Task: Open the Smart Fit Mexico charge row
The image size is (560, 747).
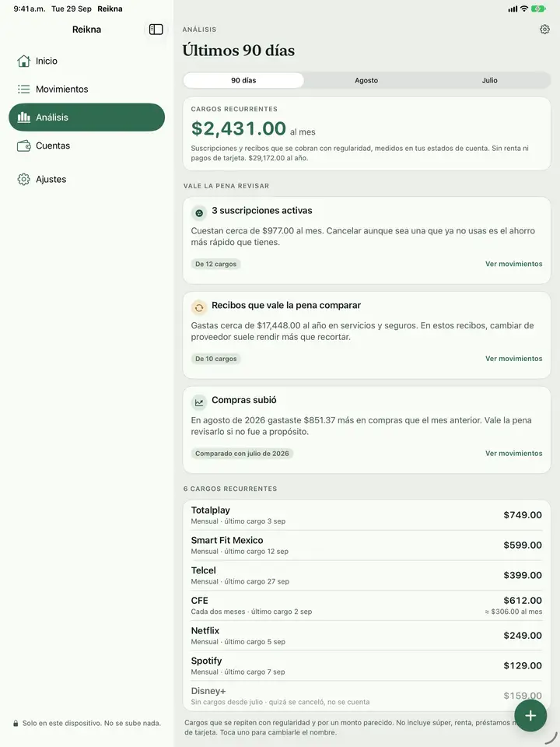Action: pyautogui.click(x=366, y=545)
